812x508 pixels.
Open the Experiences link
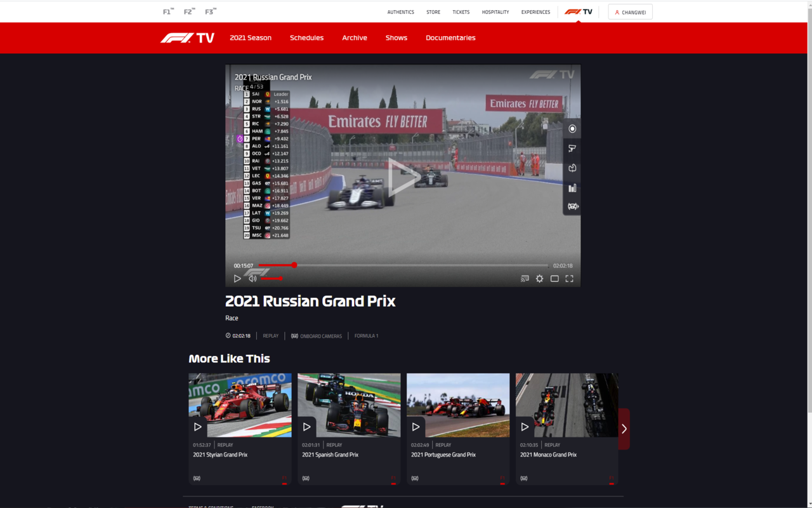coord(536,12)
